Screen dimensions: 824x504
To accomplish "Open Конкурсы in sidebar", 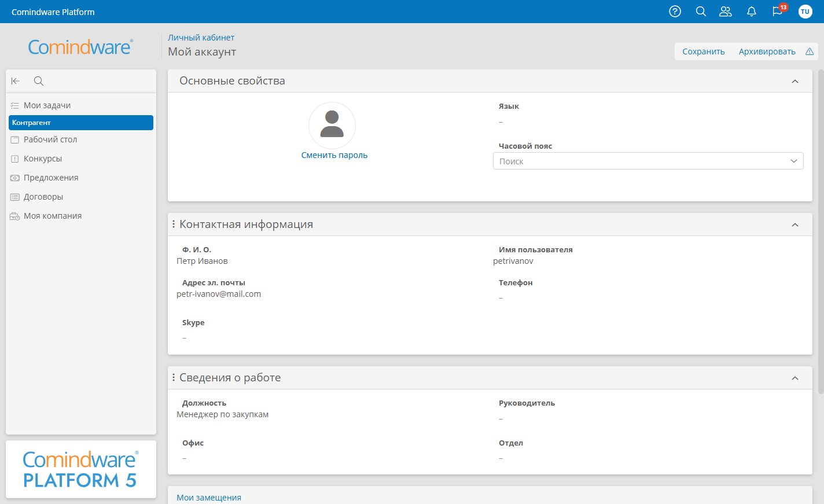I will click(81, 159).
